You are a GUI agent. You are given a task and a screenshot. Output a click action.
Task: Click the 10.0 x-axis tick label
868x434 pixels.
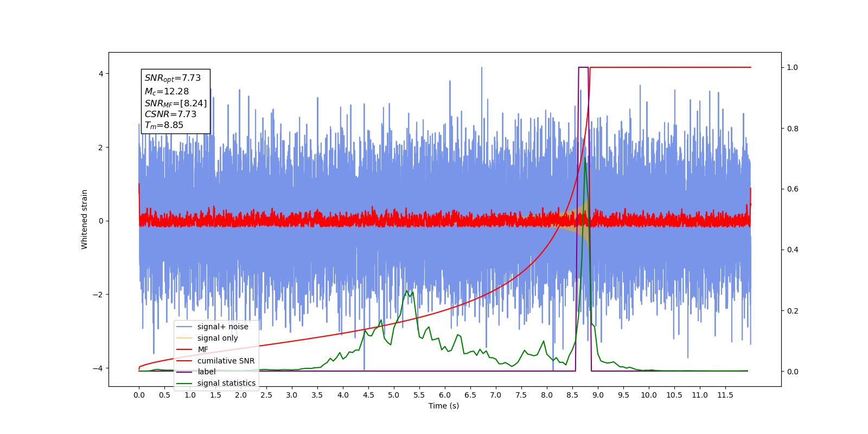point(649,395)
